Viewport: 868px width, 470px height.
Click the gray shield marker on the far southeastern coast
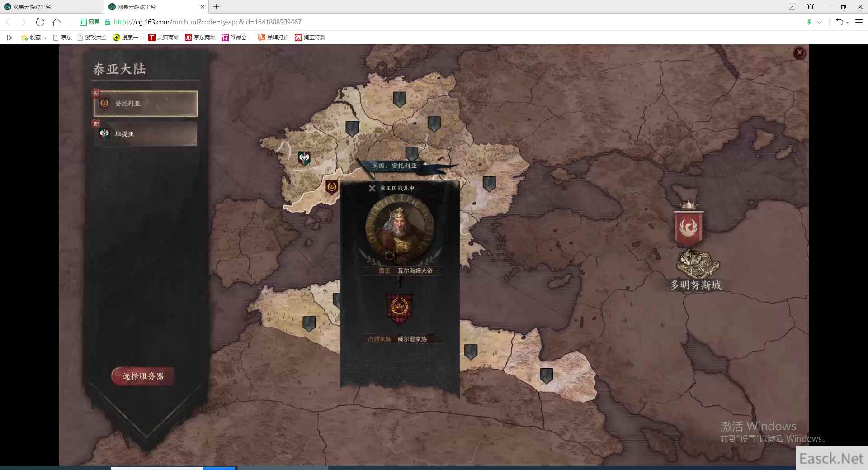(547, 375)
